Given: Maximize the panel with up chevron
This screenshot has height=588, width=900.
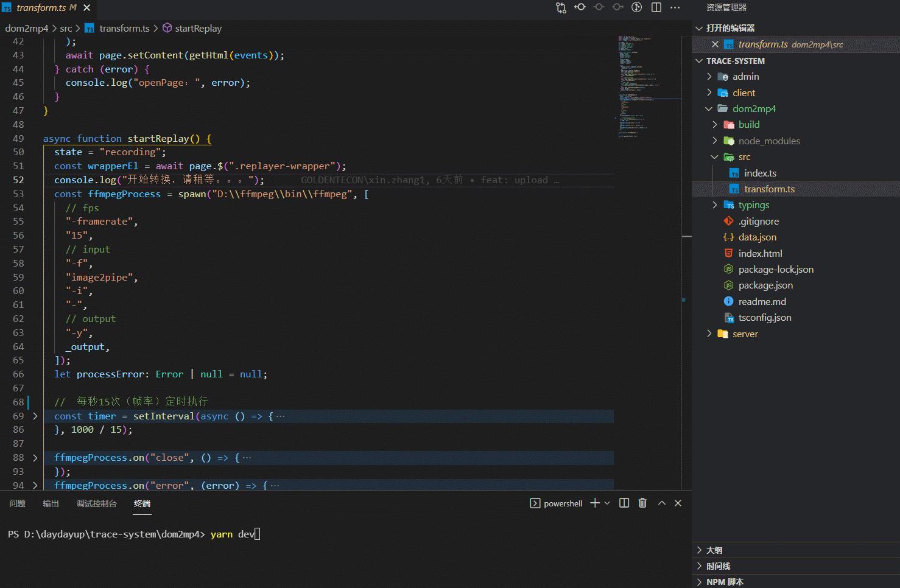Looking at the screenshot, I should [662, 503].
